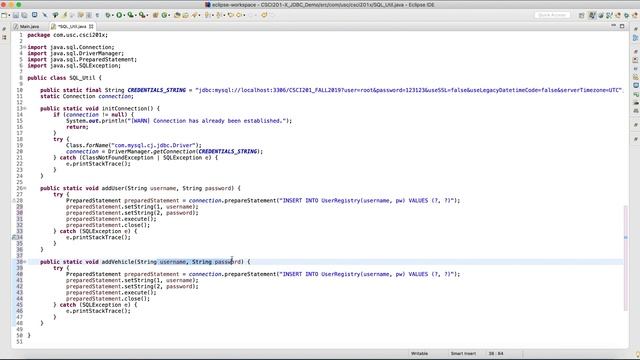Click the New file toolbar icon
This screenshot has width=640, height=360.
tap(4, 15)
